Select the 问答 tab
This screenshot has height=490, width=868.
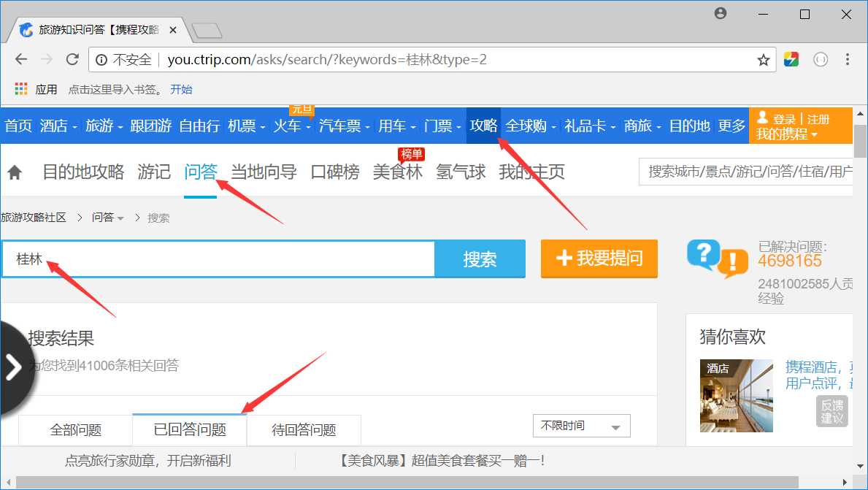click(x=201, y=172)
